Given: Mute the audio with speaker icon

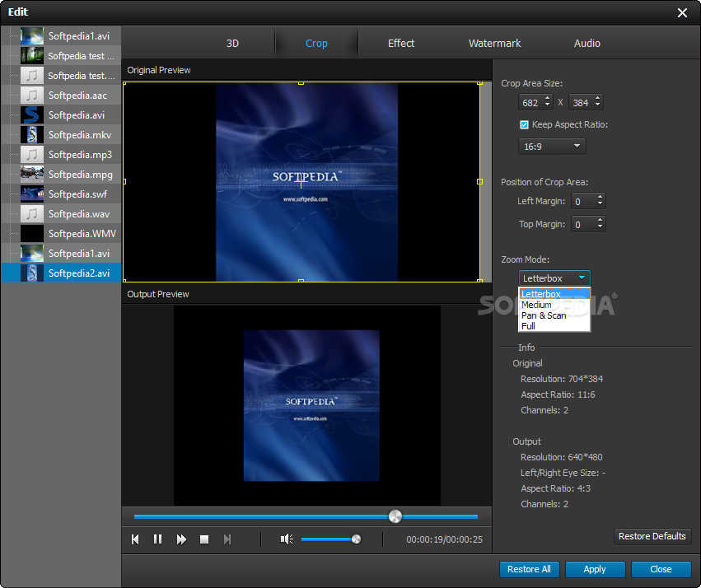Looking at the screenshot, I should (x=287, y=539).
